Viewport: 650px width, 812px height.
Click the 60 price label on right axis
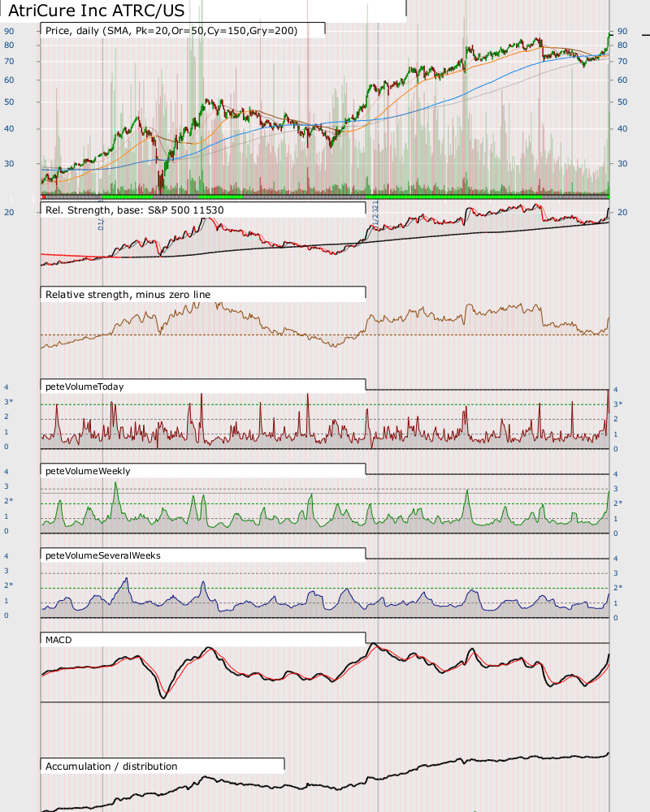tap(622, 80)
